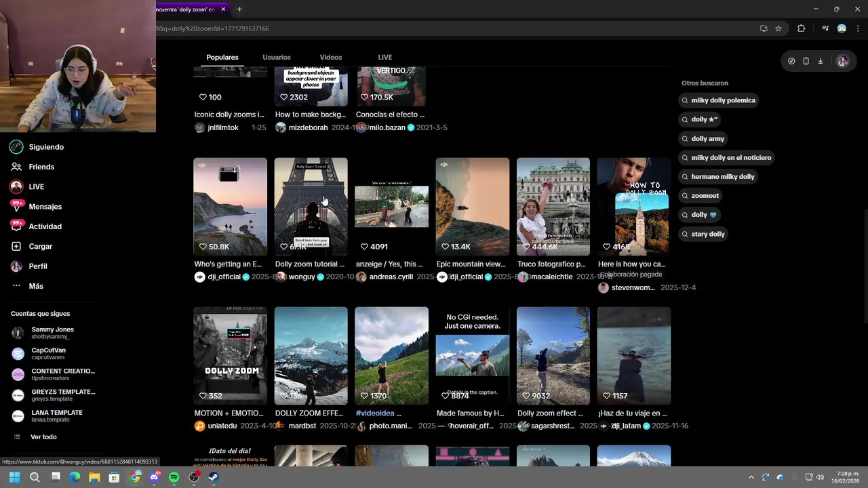Image resolution: width=868 pixels, height=488 pixels.
Task: Open andreas.cyrill creator profile
Action: [391, 277]
